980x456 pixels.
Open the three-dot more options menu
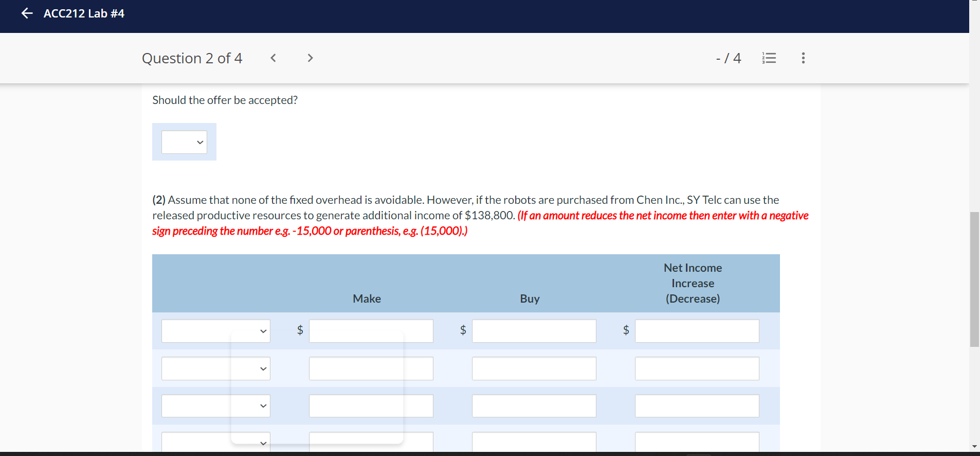click(x=803, y=58)
